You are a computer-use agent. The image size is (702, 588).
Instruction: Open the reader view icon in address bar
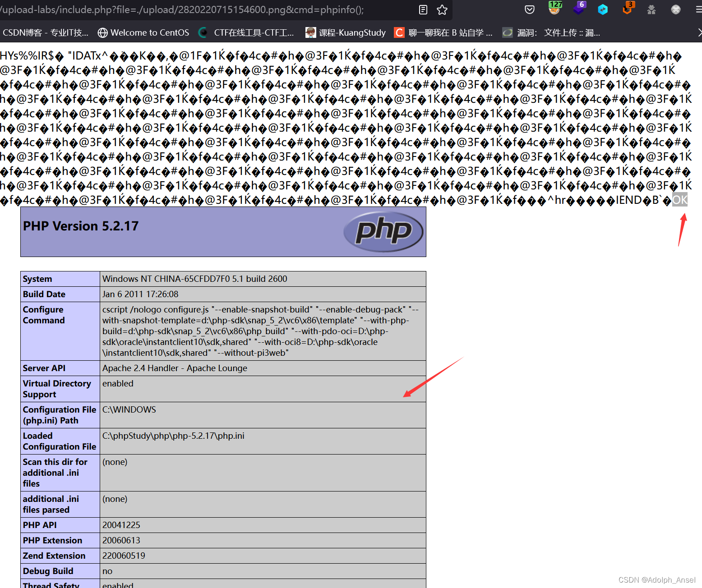(x=423, y=9)
